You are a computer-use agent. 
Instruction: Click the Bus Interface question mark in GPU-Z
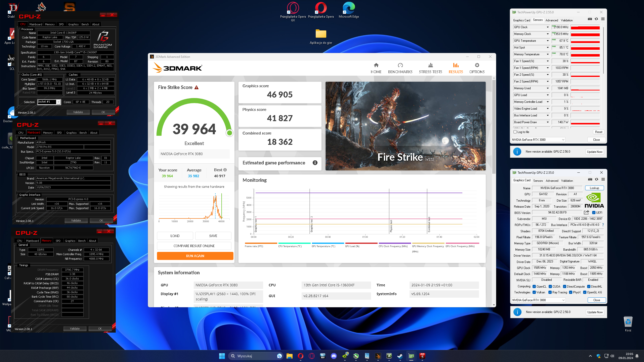pos(603,225)
